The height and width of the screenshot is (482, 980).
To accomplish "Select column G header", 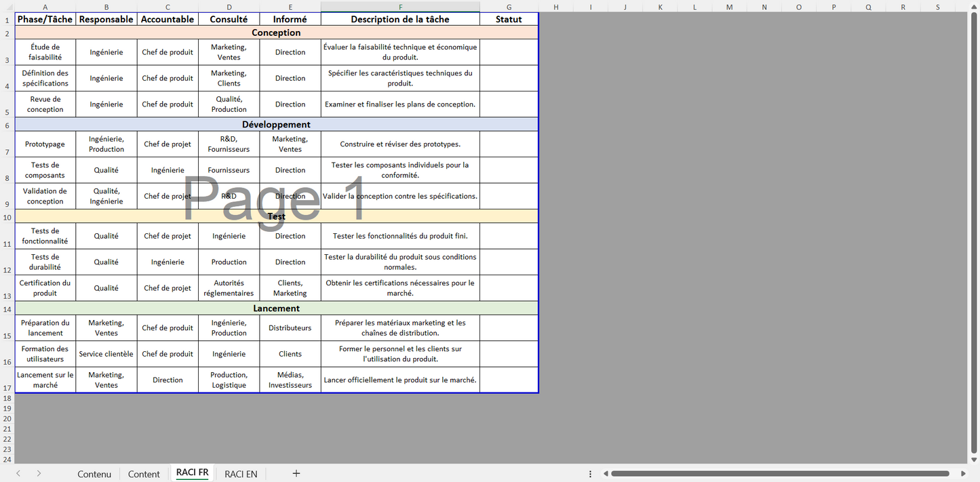I will click(509, 7).
